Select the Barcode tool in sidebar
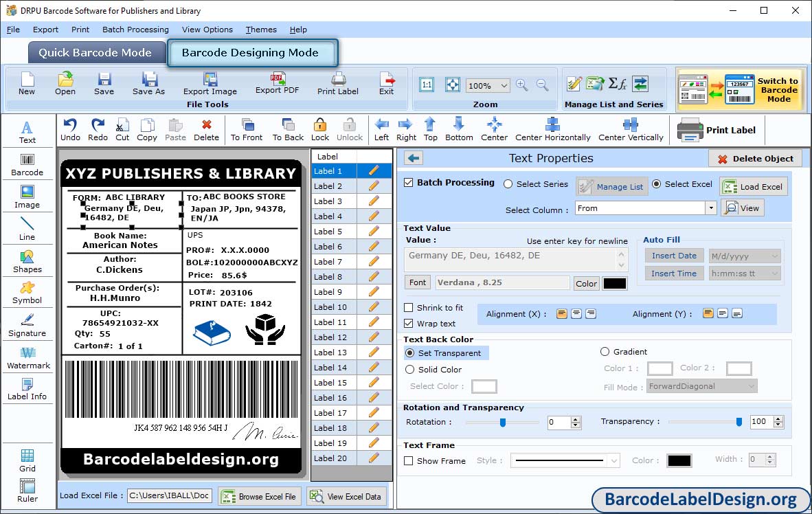Viewport: 812px width, 514px height. point(27,166)
